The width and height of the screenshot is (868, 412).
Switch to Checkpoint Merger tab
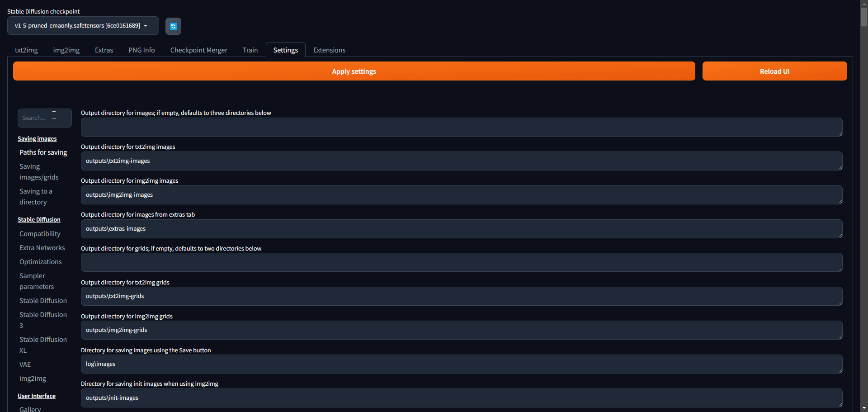(x=198, y=50)
